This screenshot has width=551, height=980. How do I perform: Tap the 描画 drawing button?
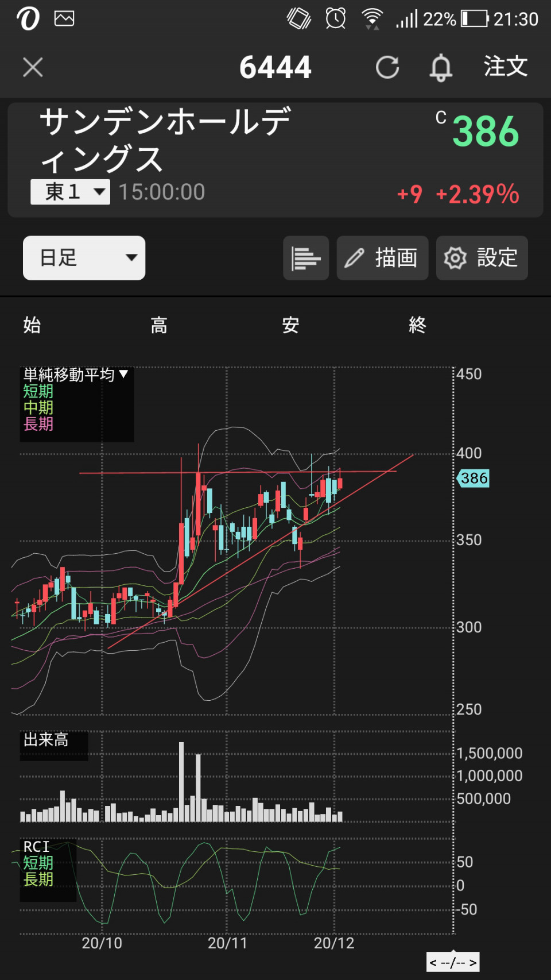382,258
